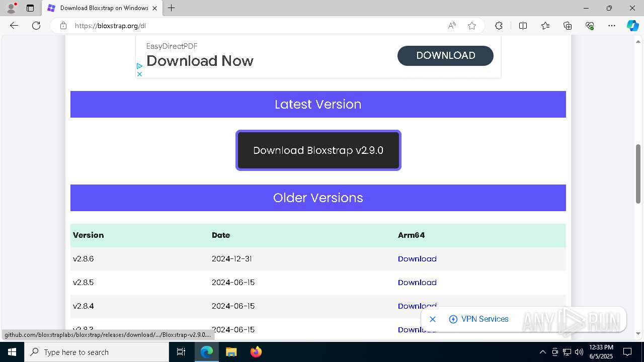Click the Older Versions heading
644x362 pixels.
[318, 198]
